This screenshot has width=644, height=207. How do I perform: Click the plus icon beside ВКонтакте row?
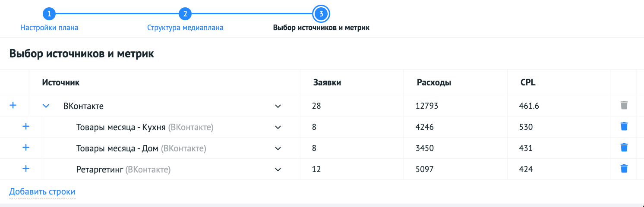point(13,105)
